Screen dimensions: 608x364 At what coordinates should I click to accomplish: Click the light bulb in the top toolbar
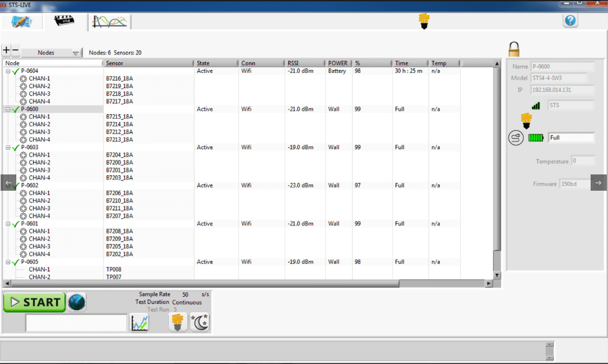424,21
